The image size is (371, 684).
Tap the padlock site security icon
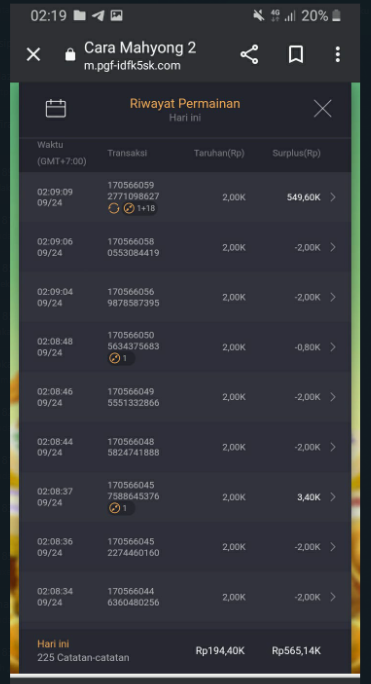tap(70, 55)
